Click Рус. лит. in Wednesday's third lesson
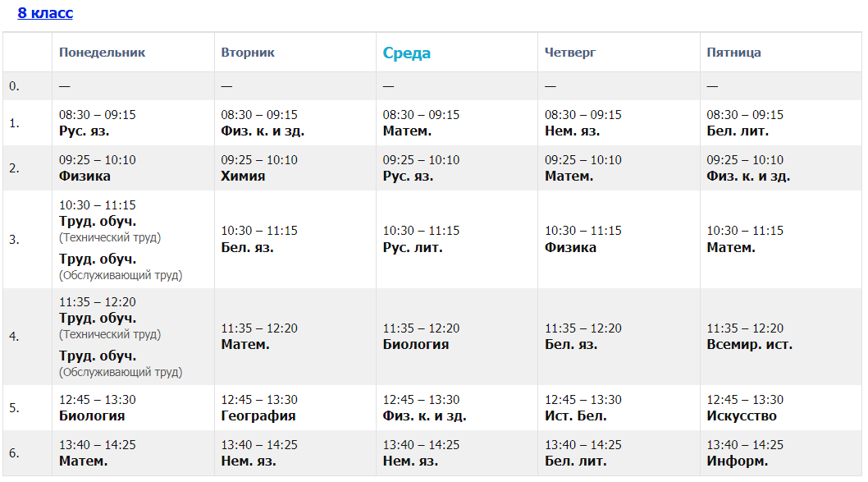Viewport: 868px width, 482px height. (413, 247)
